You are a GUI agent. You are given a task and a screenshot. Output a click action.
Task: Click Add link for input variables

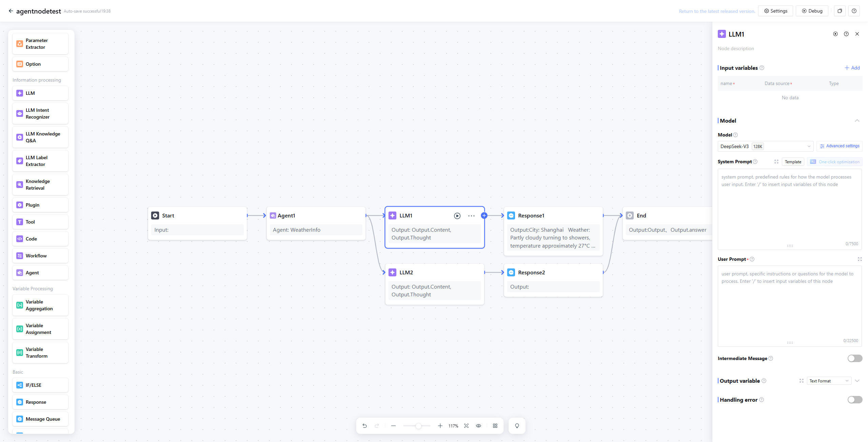tap(852, 68)
